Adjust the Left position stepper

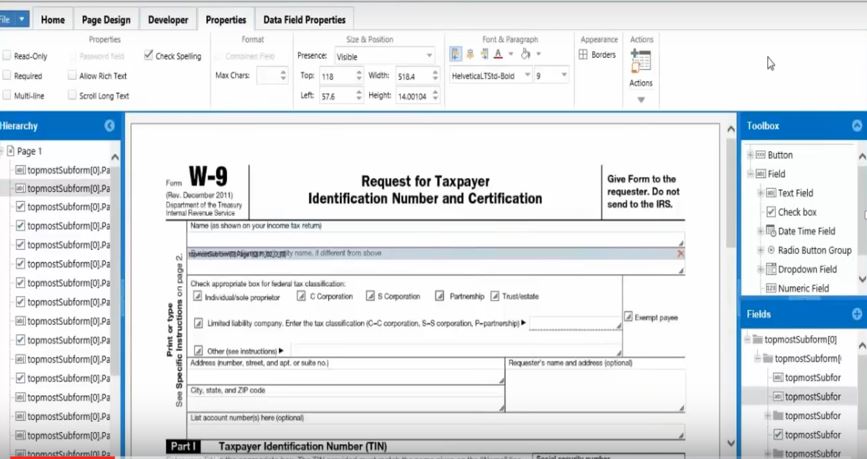(x=359, y=96)
